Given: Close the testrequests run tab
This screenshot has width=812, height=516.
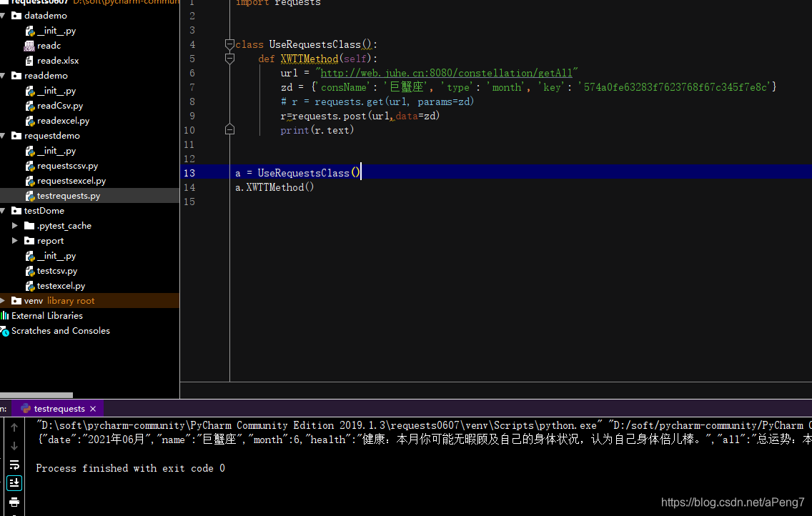Looking at the screenshot, I should [93, 409].
